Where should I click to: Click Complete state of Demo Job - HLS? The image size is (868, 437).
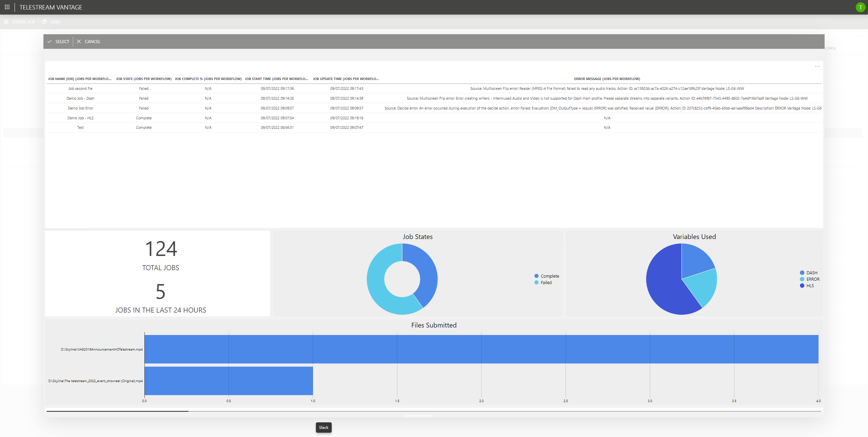pos(144,118)
